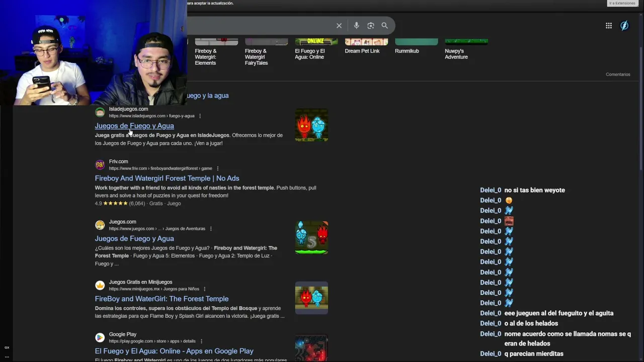Click the Friv.com site favicon
This screenshot has height=362, width=644.
100,165
